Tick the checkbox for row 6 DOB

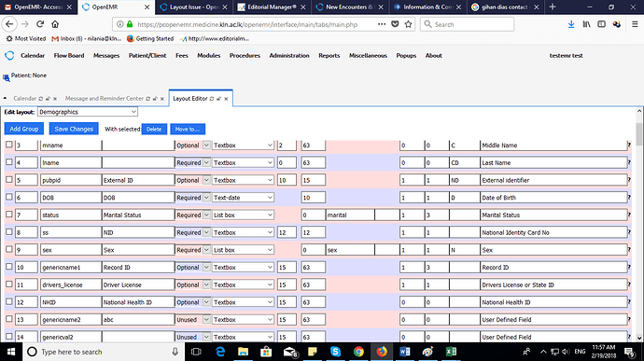click(9, 197)
